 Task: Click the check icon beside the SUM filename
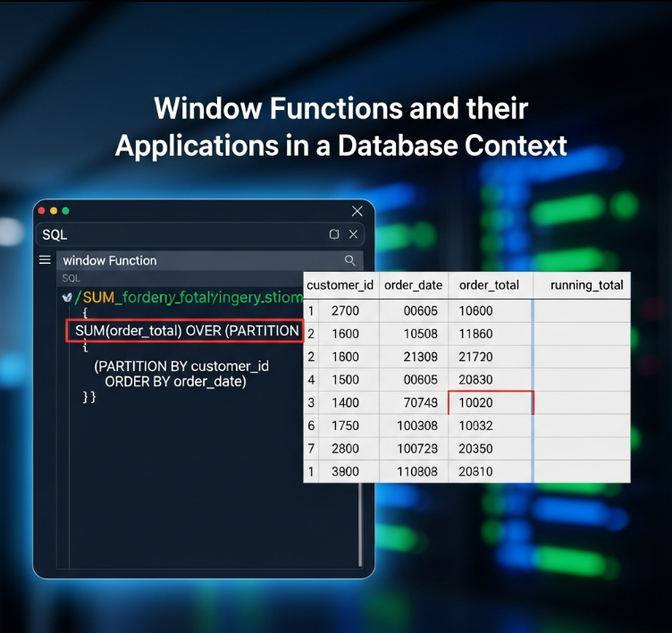tap(67, 297)
